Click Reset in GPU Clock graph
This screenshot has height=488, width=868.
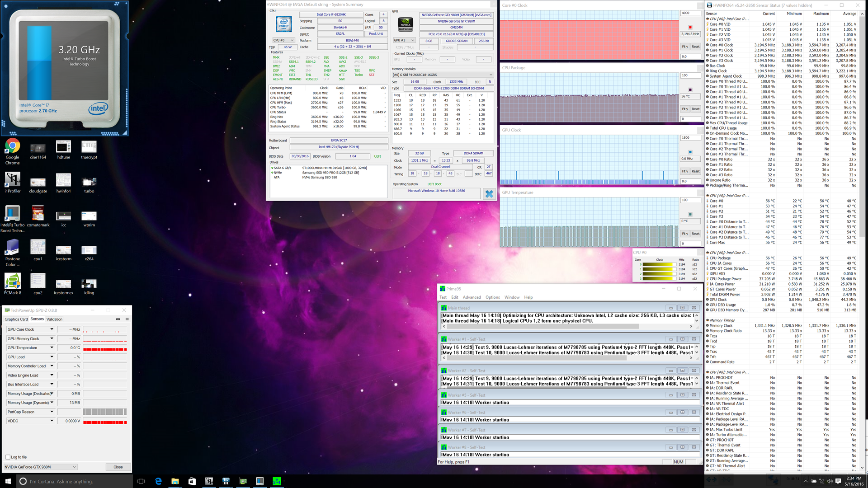696,171
